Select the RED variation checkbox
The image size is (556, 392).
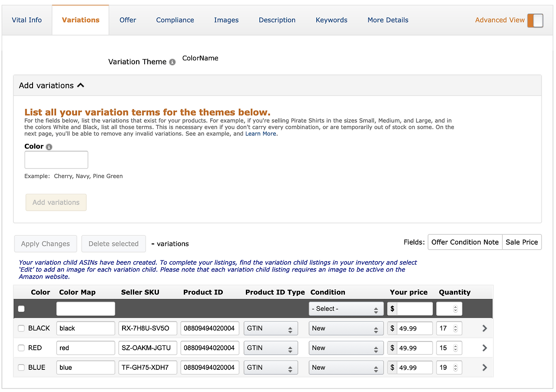(21, 348)
